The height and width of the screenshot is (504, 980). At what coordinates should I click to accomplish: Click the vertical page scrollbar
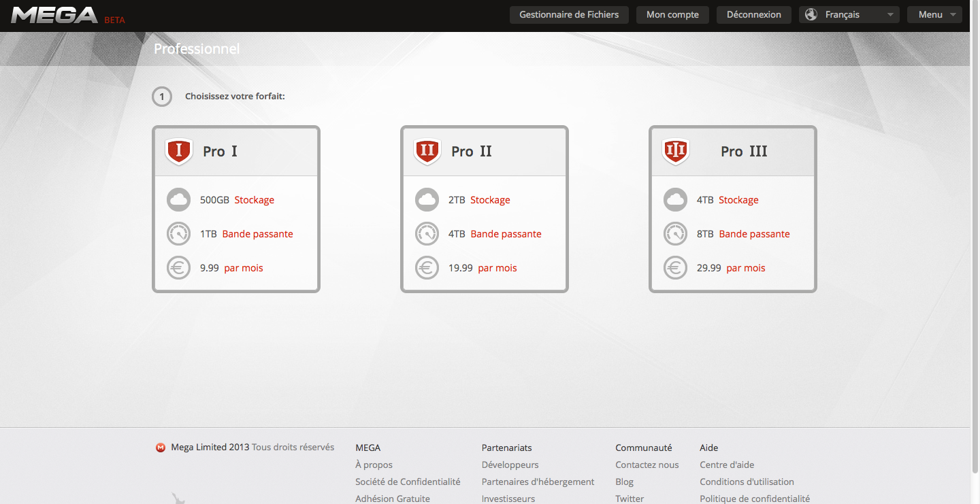click(975, 252)
